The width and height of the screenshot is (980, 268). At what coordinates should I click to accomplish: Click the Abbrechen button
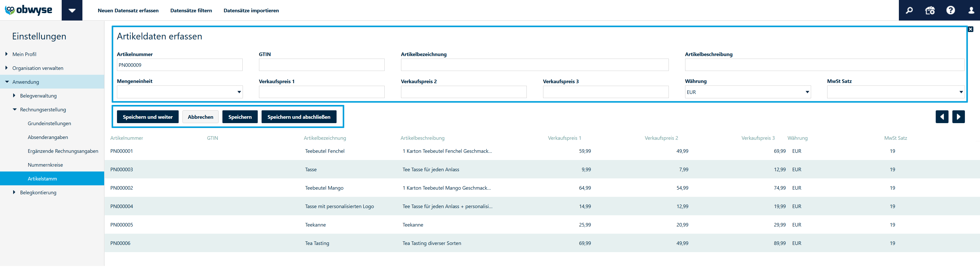(x=200, y=117)
